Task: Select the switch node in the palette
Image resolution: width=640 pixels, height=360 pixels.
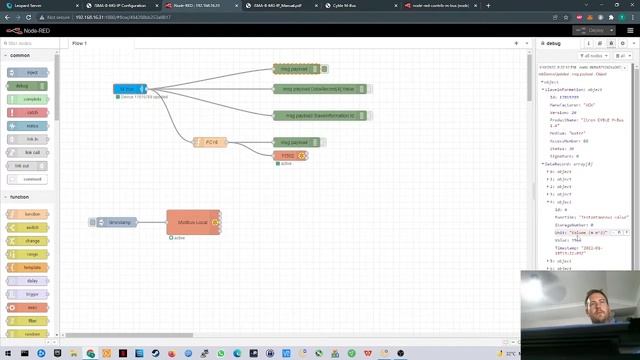Action: (x=27, y=227)
